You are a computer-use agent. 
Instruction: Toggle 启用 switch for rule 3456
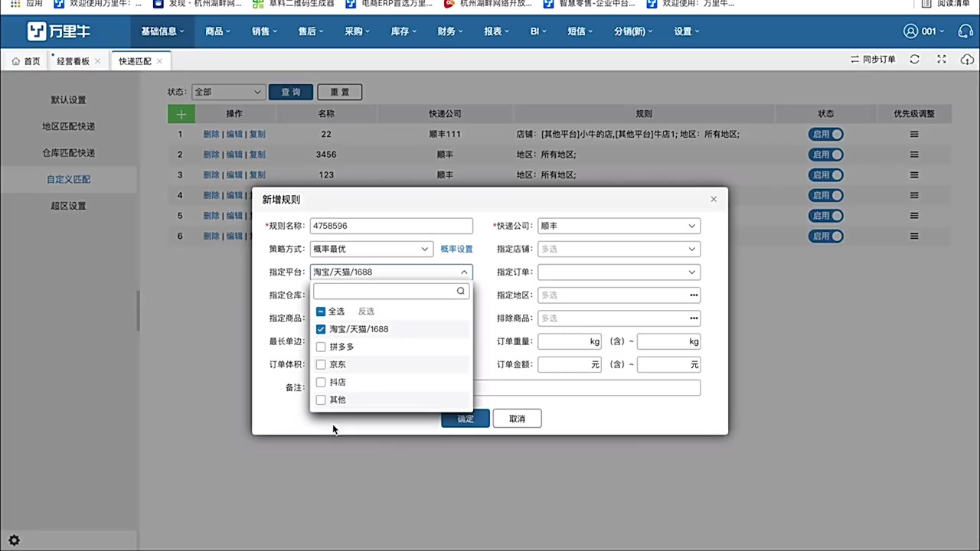826,155
